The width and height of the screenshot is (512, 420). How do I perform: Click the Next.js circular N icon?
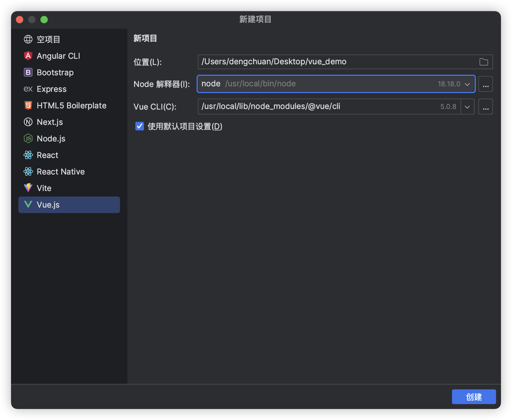point(28,122)
